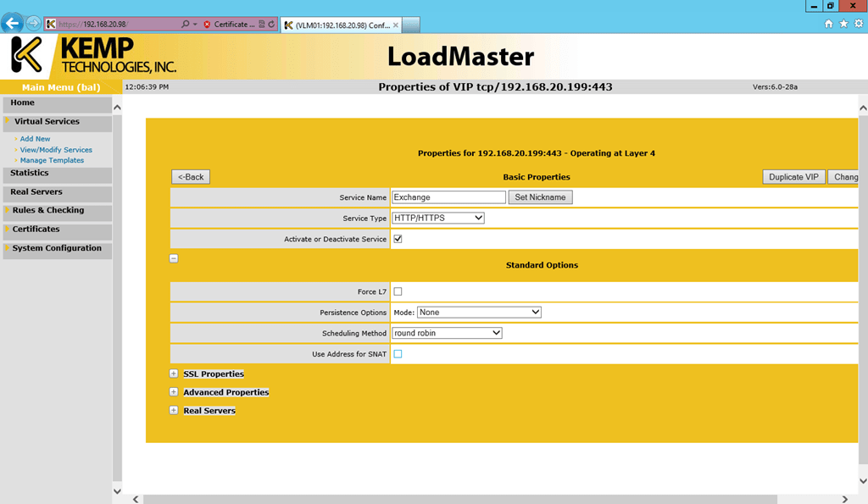Click the address bar URL field

pyautogui.click(x=119, y=25)
